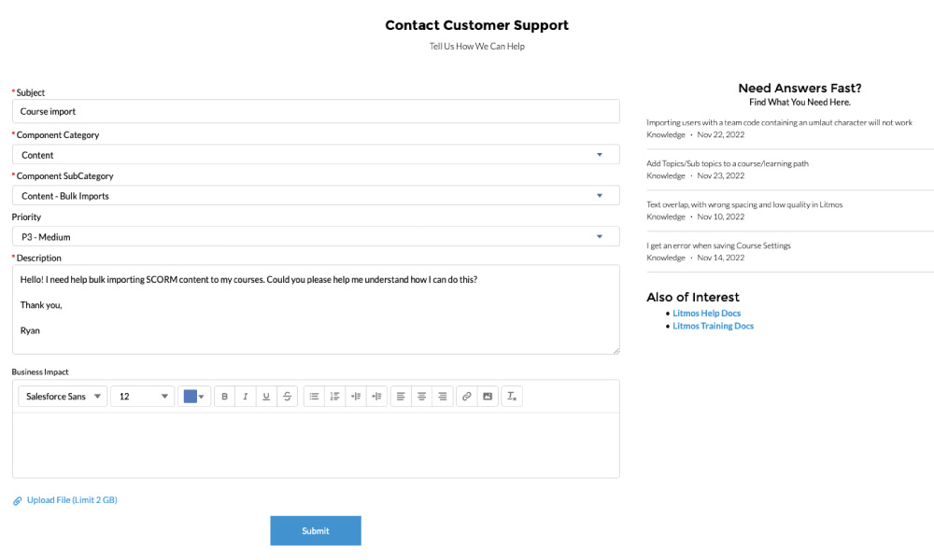Viewport: 934px width, 560px height.
Task: Click into the Description text area
Action: coord(316,310)
